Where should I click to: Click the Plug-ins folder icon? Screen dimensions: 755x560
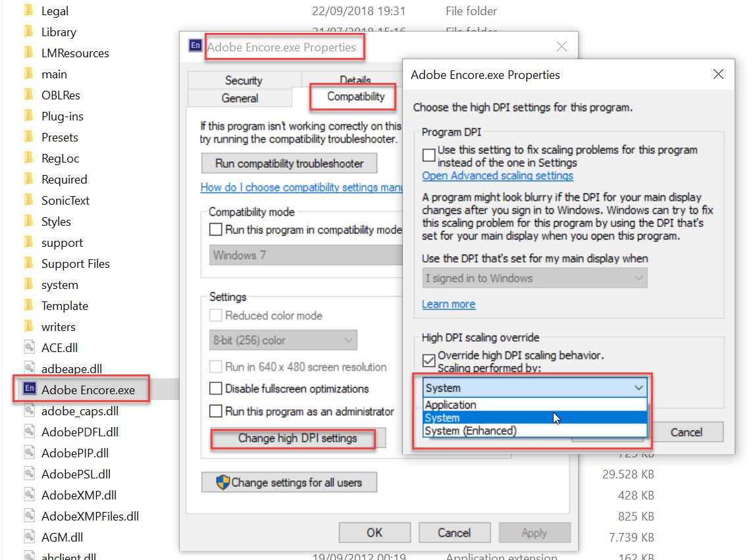click(29, 116)
